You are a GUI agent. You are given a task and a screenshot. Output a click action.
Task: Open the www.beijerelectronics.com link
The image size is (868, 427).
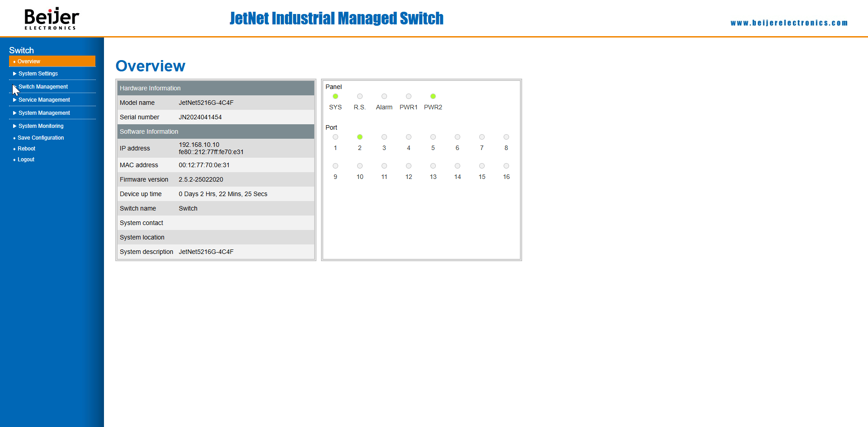pos(789,23)
